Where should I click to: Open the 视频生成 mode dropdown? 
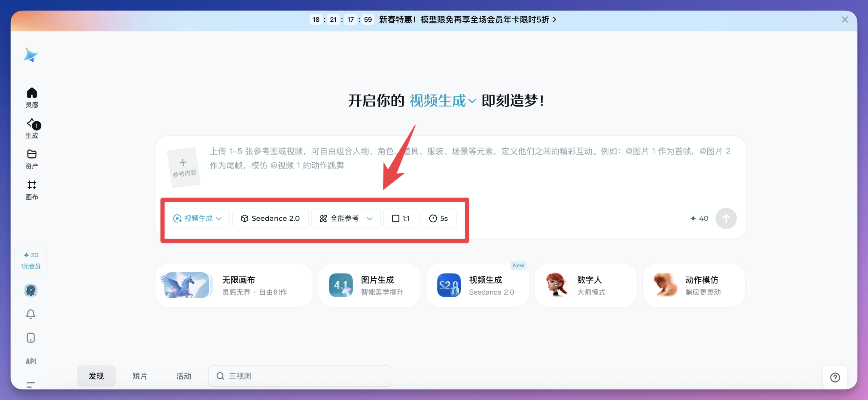197,218
